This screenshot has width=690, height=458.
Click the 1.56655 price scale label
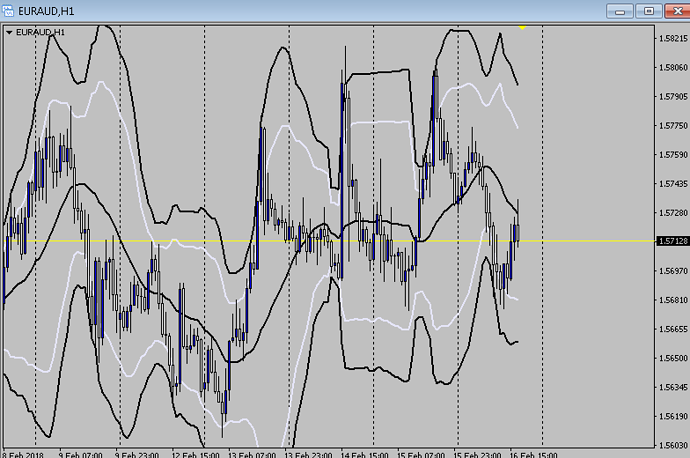tap(673, 329)
